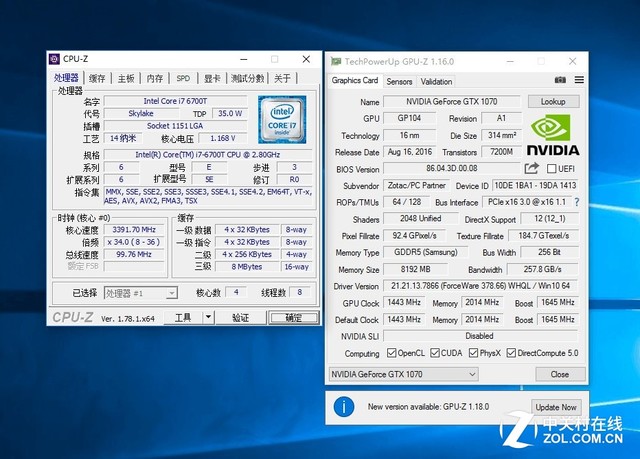The height and width of the screenshot is (459, 640).
Task: Switch to the 缓存 tab in CPU-Z
Action: coord(97,78)
